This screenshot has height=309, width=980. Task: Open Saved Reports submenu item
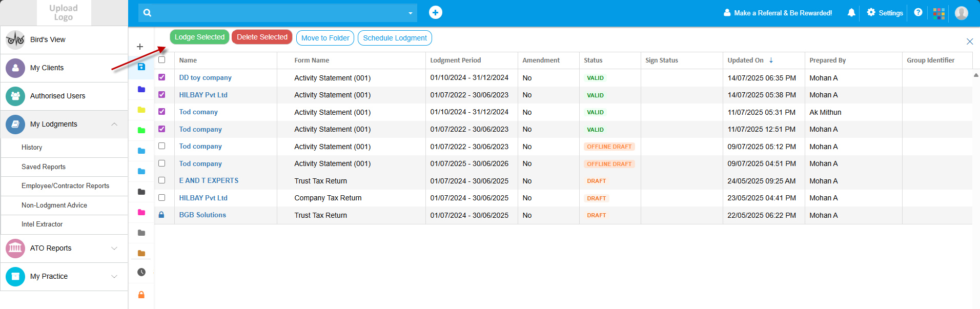click(44, 167)
